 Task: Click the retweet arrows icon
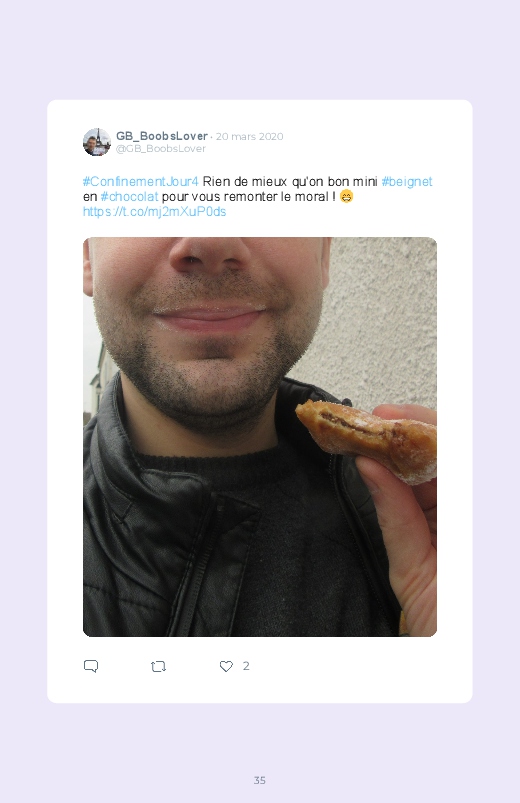coord(158,666)
